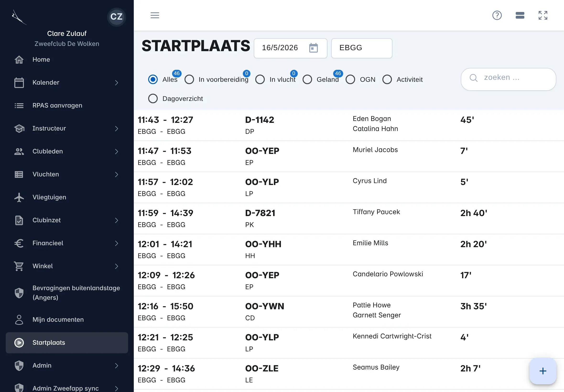Click the plus add flight button

tap(543, 371)
